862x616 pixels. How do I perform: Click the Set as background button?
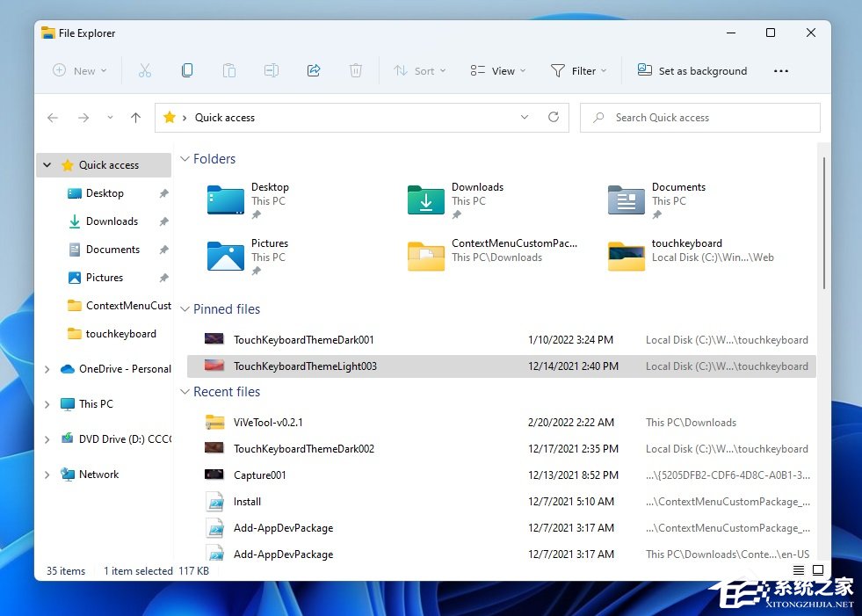point(692,70)
